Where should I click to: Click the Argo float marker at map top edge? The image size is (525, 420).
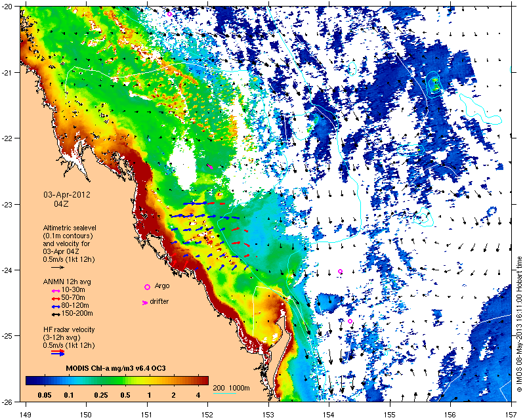169,14
